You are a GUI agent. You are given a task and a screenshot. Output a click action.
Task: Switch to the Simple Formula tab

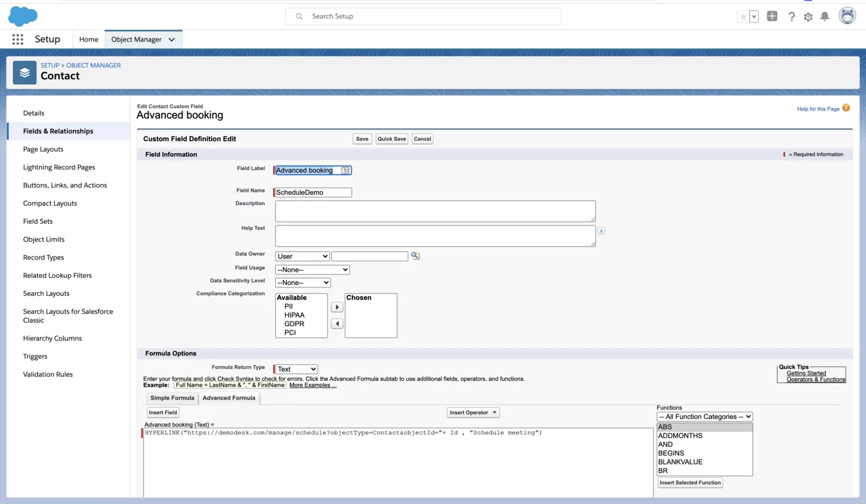[x=172, y=398]
